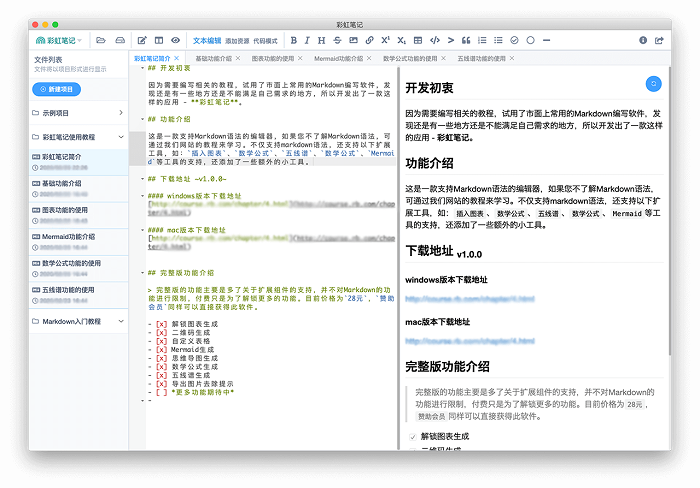
Task: Select the 基础功能介绍 tab
Action: 213,58
